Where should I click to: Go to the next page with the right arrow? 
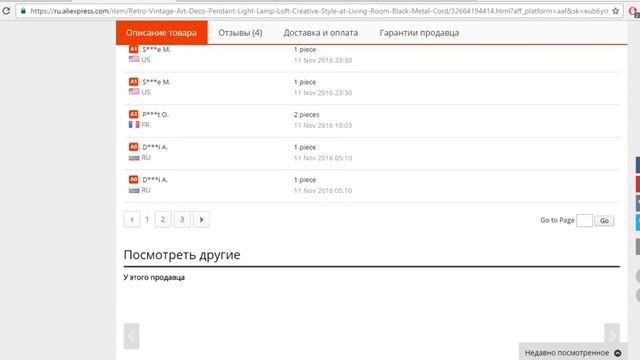tap(201, 220)
